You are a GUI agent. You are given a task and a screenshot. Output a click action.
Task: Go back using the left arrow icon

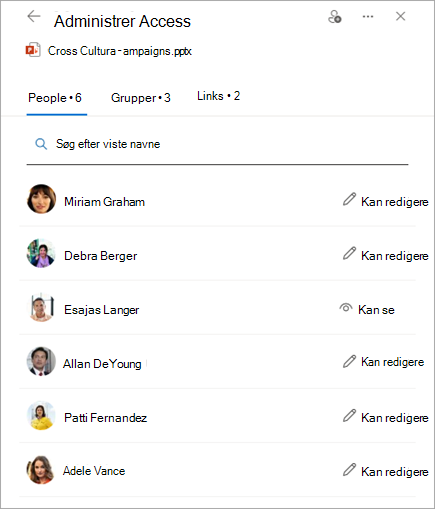[34, 16]
